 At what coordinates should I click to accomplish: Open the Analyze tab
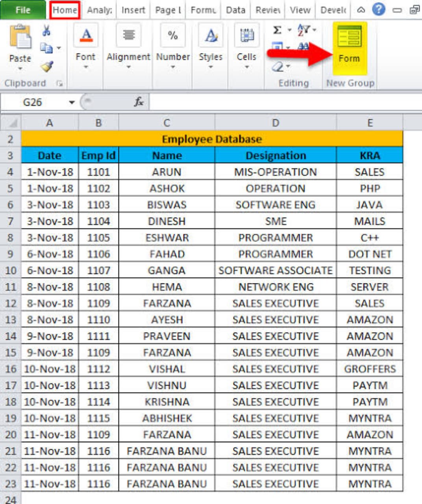point(99,10)
